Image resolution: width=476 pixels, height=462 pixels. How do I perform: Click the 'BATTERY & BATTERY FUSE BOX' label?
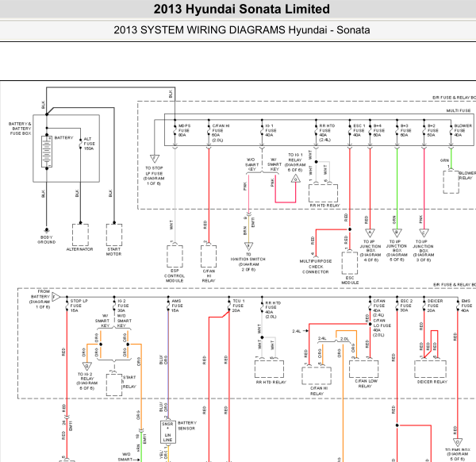click(20, 129)
